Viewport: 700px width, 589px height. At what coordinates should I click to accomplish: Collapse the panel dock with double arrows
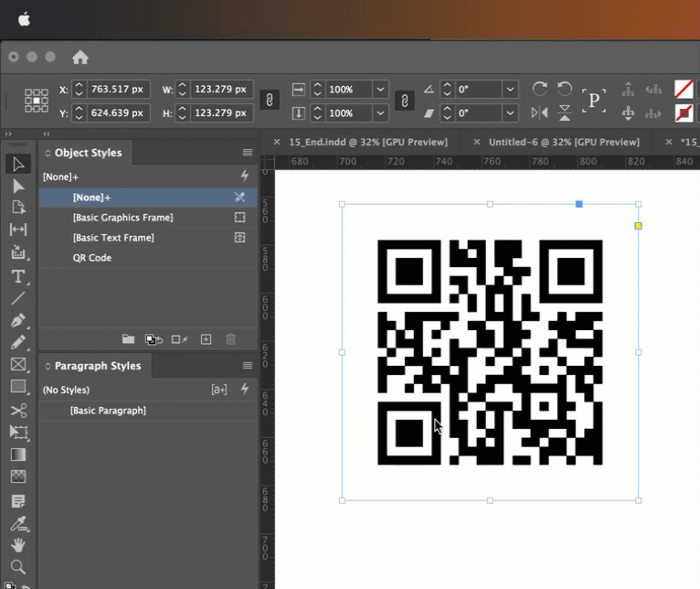tap(47, 134)
